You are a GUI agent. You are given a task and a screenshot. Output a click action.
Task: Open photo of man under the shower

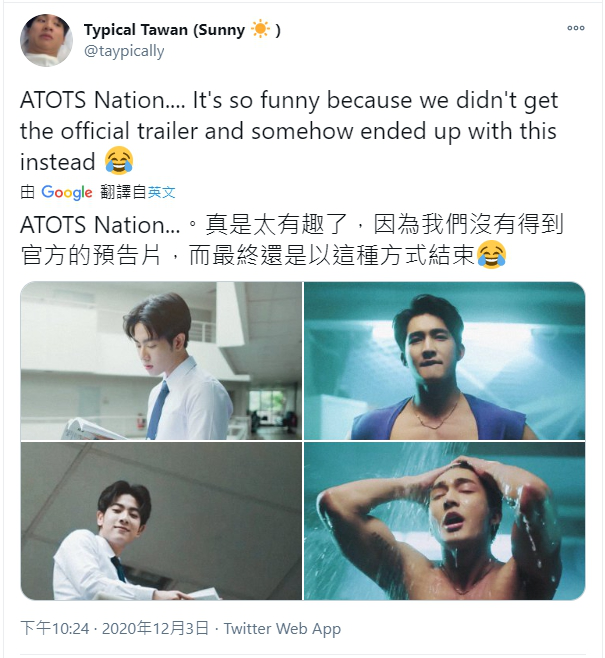[x=444, y=521]
